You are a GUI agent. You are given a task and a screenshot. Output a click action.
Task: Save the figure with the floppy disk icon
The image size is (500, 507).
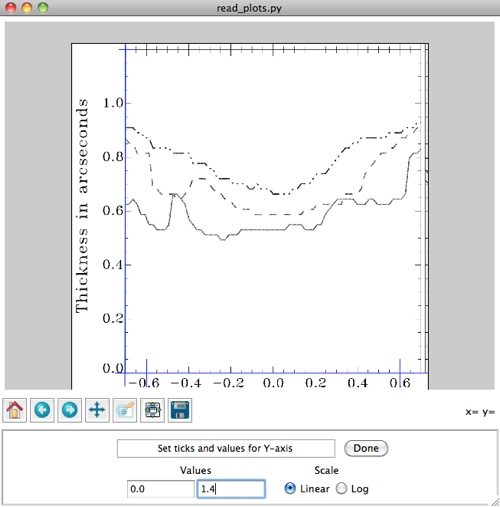click(x=180, y=410)
